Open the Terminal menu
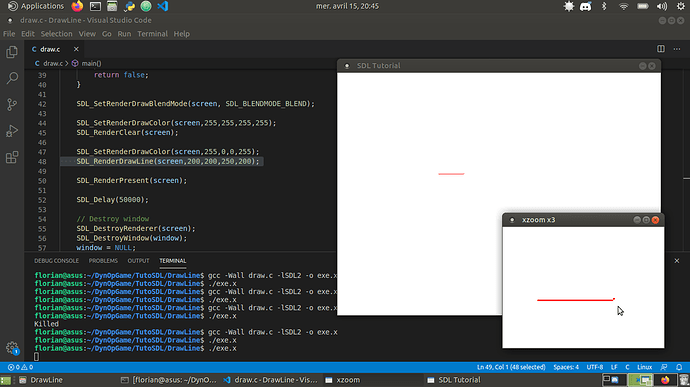690x387 pixels. (x=152, y=34)
